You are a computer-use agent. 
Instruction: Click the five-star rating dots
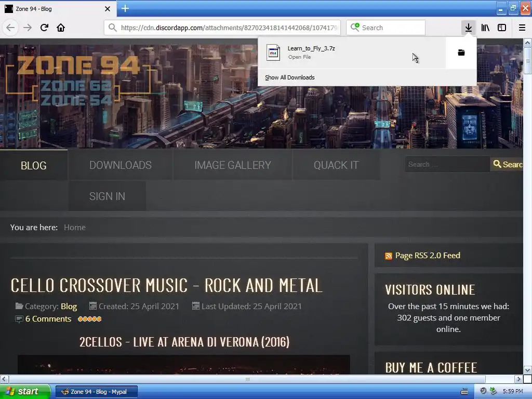click(x=89, y=319)
